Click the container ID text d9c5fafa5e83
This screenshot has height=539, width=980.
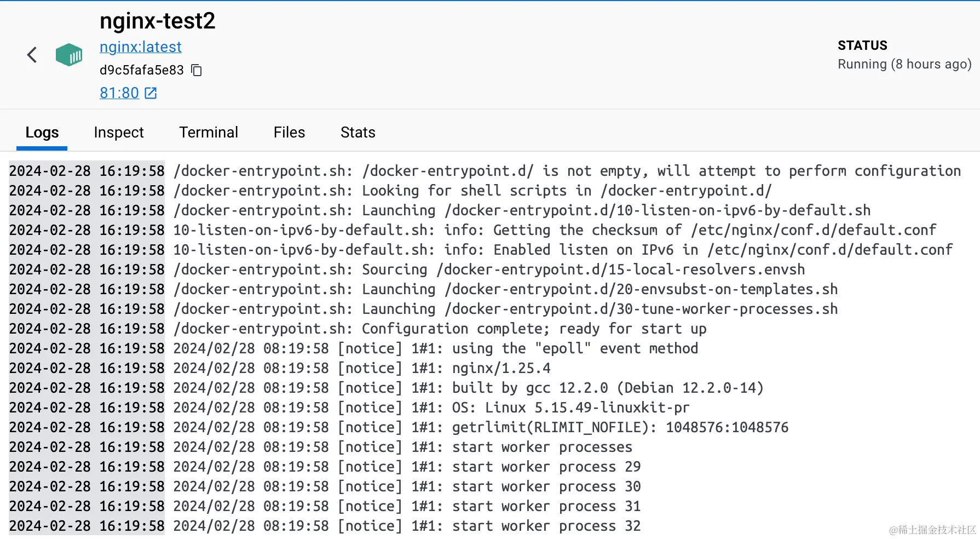(142, 70)
